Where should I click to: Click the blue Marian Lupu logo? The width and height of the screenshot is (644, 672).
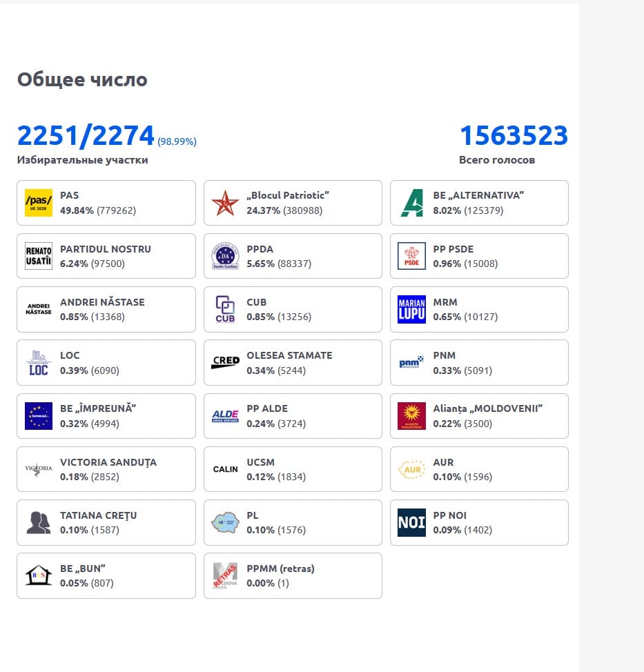point(411,309)
